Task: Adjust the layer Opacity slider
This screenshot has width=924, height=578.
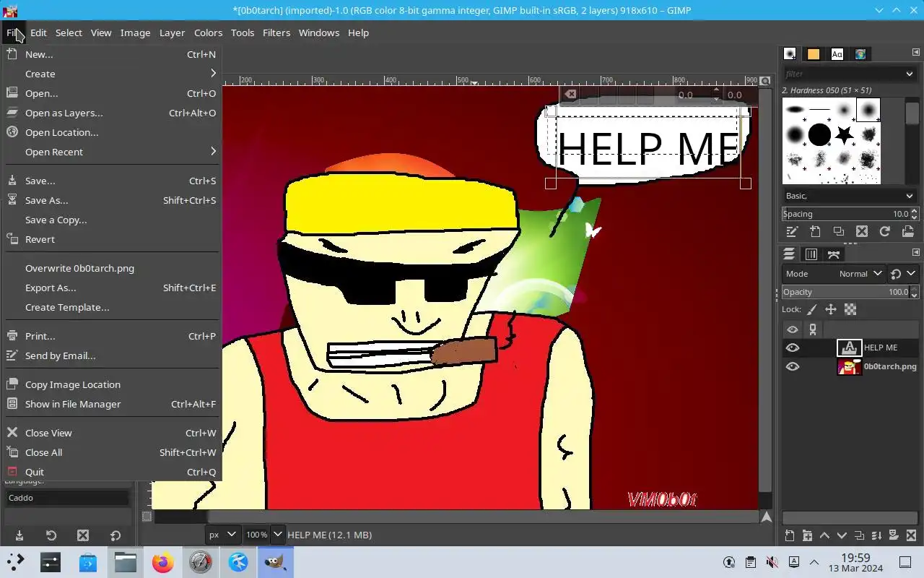Action: (x=845, y=292)
